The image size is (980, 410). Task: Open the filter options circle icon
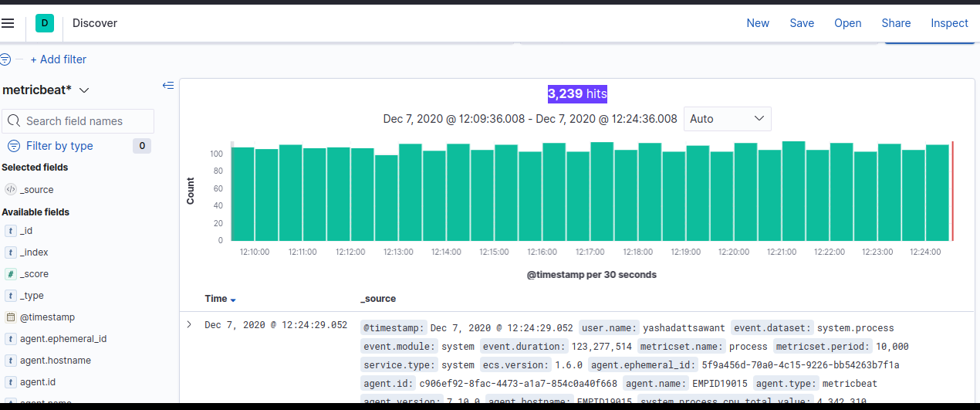point(5,59)
